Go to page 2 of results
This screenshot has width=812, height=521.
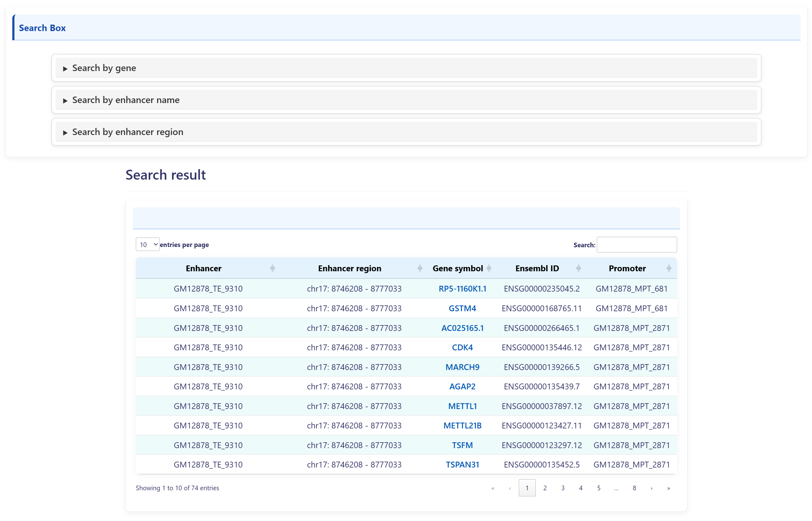point(545,488)
